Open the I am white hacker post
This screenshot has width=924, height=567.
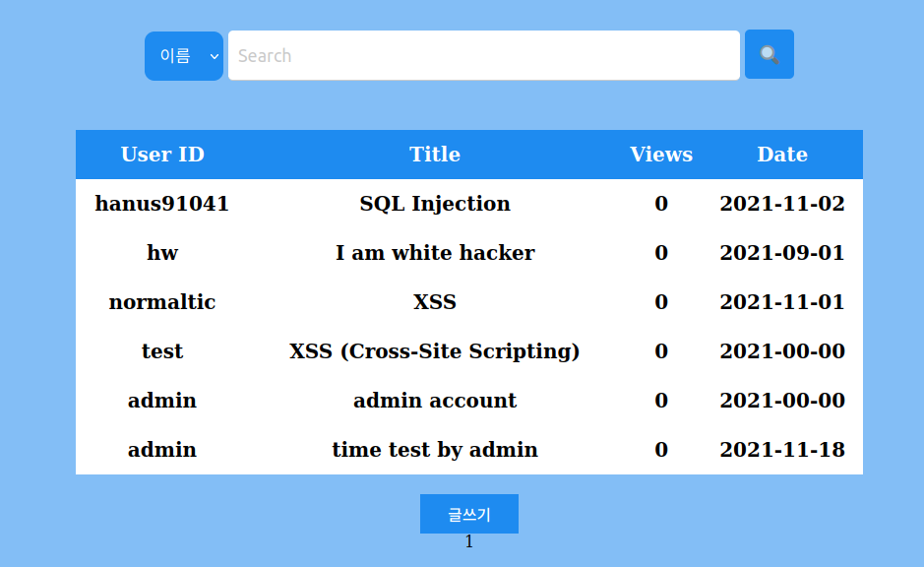(x=435, y=253)
